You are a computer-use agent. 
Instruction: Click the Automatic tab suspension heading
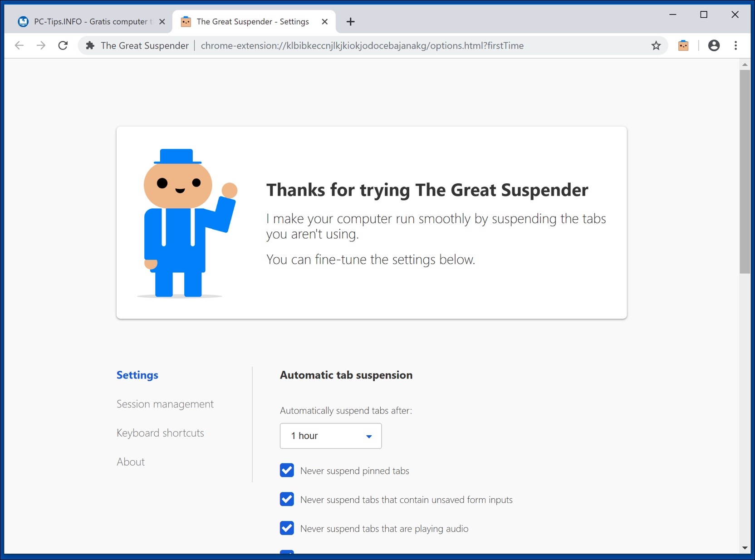click(x=346, y=375)
